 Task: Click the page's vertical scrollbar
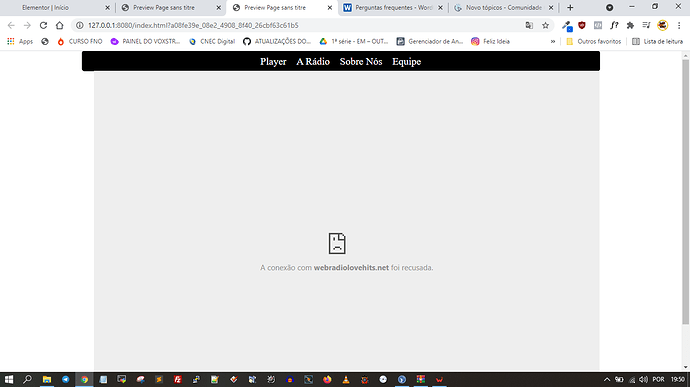[686, 192]
